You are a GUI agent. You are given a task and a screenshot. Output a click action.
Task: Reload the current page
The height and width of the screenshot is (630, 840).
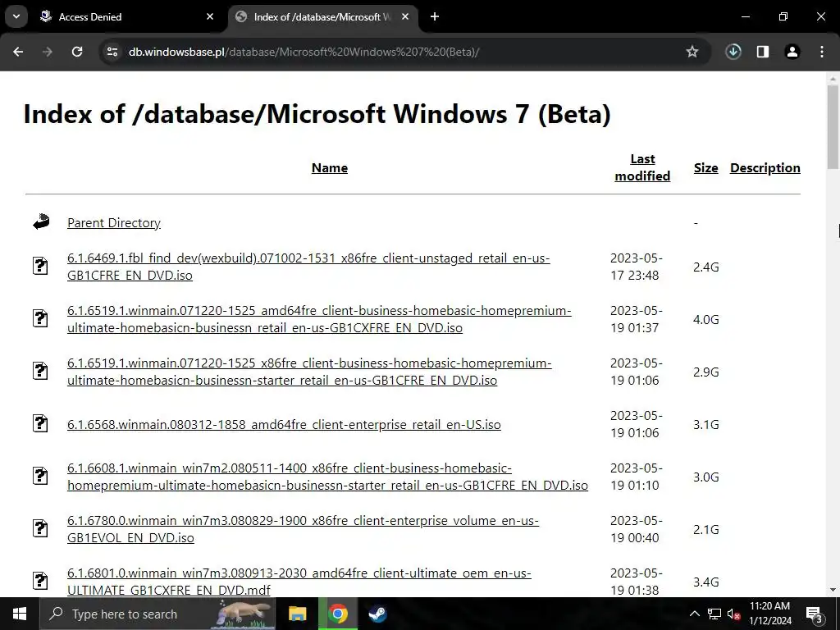[x=77, y=52]
